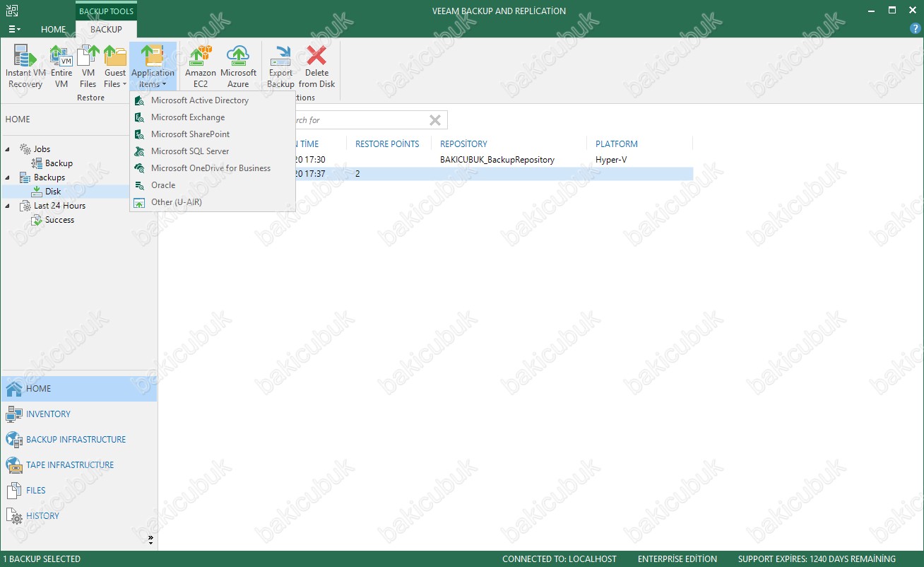Image resolution: width=924 pixels, height=567 pixels.
Task: Choose Microsoft OneDrive for Business entry
Action: coord(213,168)
